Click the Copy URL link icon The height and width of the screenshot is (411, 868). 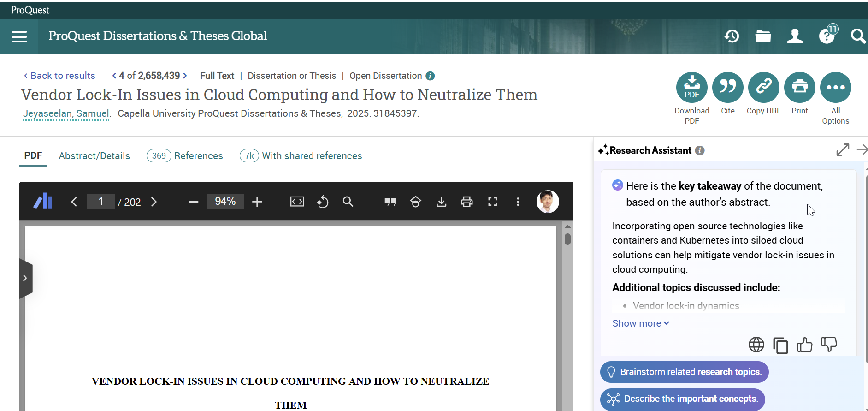pyautogui.click(x=763, y=87)
